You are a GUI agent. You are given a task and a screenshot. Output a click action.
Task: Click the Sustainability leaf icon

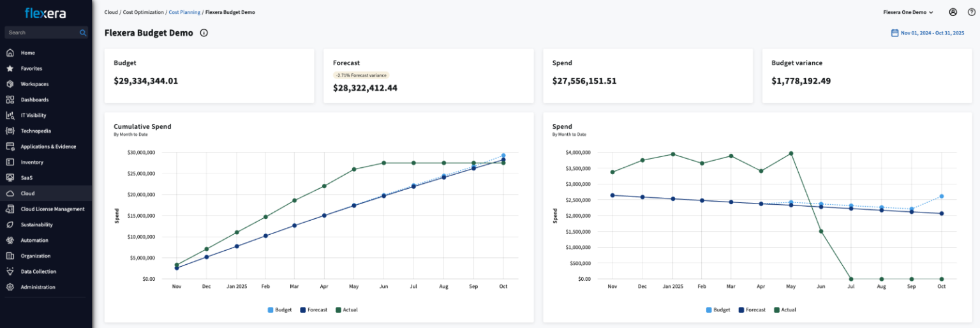[10, 225]
